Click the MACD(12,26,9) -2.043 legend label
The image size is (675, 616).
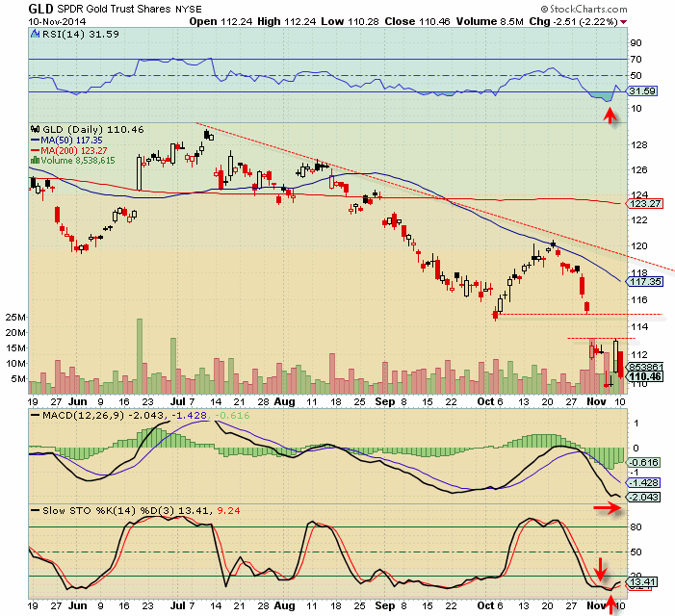click(103, 415)
